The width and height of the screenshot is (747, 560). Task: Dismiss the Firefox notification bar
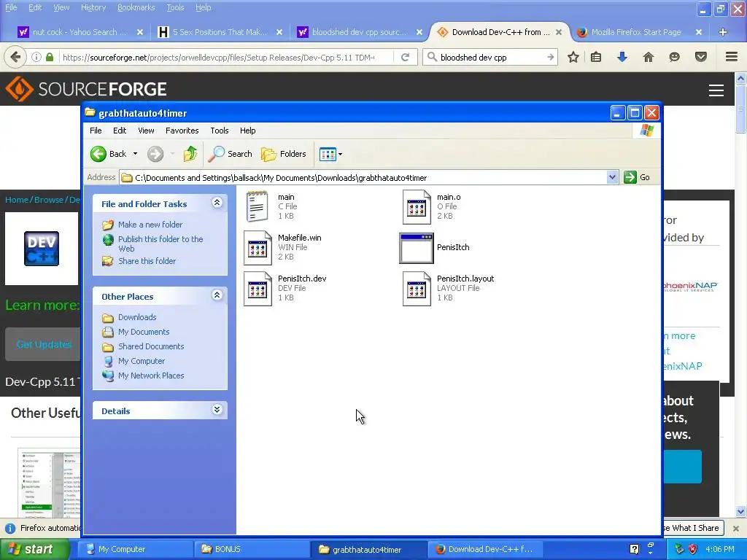pos(735,528)
